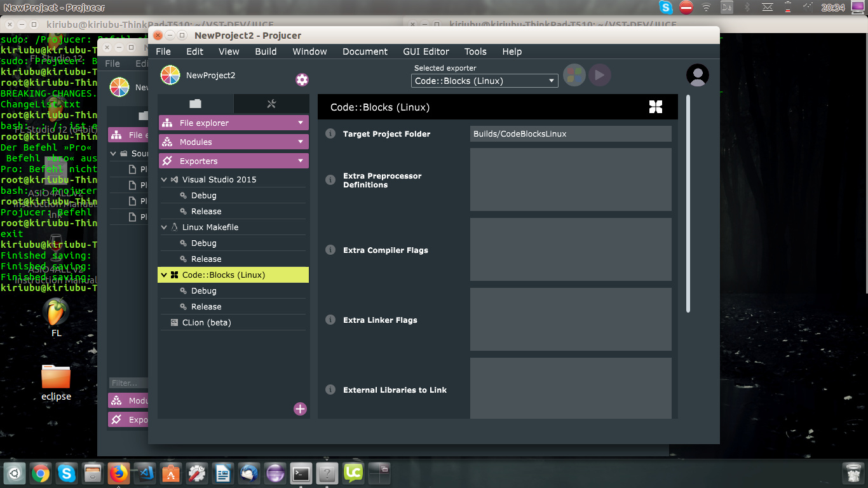Expand the File explorer panel arrow

click(301, 123)
